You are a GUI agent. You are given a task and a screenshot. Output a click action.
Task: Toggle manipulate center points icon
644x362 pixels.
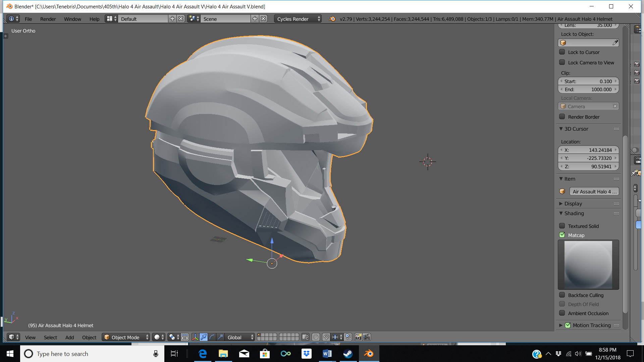pos(185,337)
